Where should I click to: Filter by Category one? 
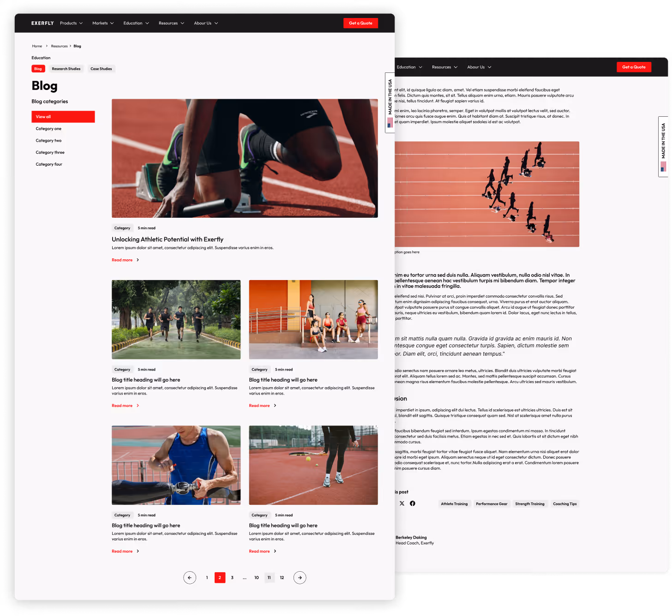(x=48, y=129)
